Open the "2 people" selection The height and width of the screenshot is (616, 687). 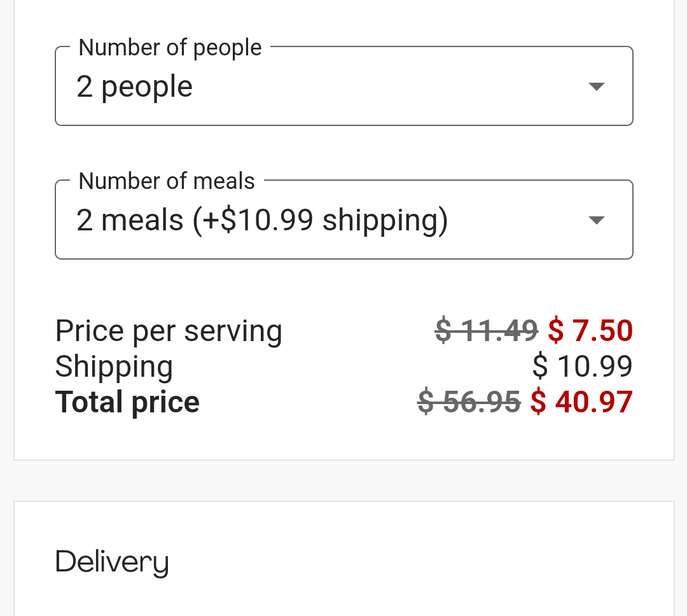134,87
